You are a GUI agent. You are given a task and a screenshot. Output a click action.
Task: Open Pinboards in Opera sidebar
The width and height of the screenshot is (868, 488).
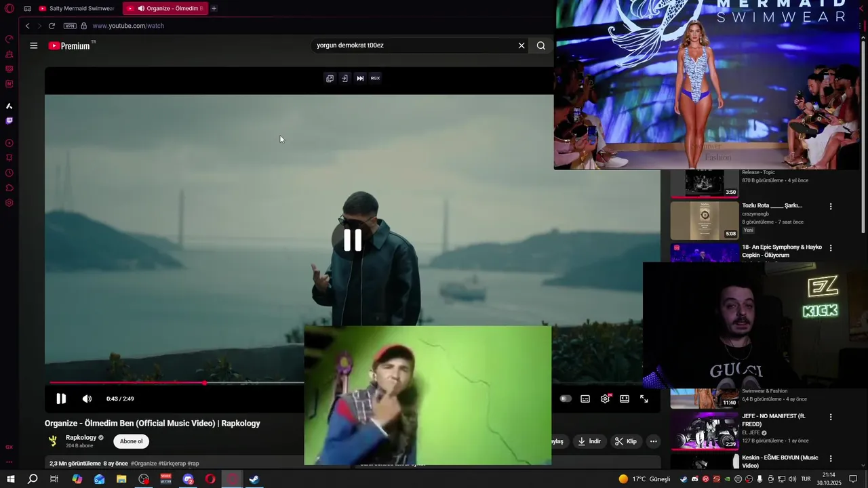pyautogui.click(x=9, y=158)
